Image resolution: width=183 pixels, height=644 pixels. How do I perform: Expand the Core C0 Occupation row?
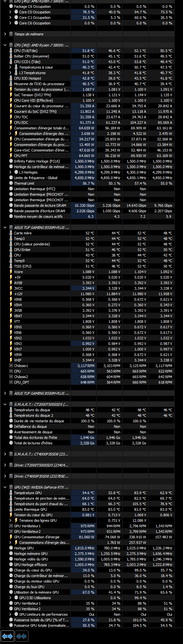(10, 12)
